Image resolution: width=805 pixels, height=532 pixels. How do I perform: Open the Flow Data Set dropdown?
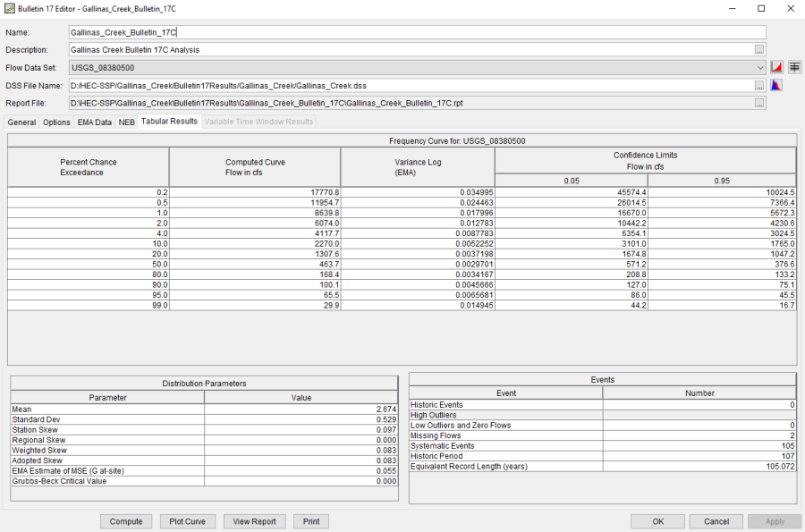tap(759, 67)
